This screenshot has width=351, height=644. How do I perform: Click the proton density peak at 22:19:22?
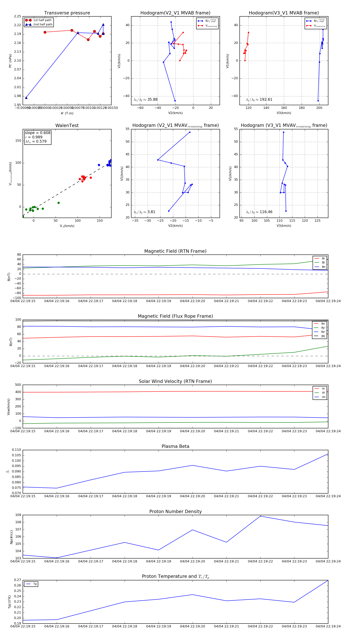point(260,516)
